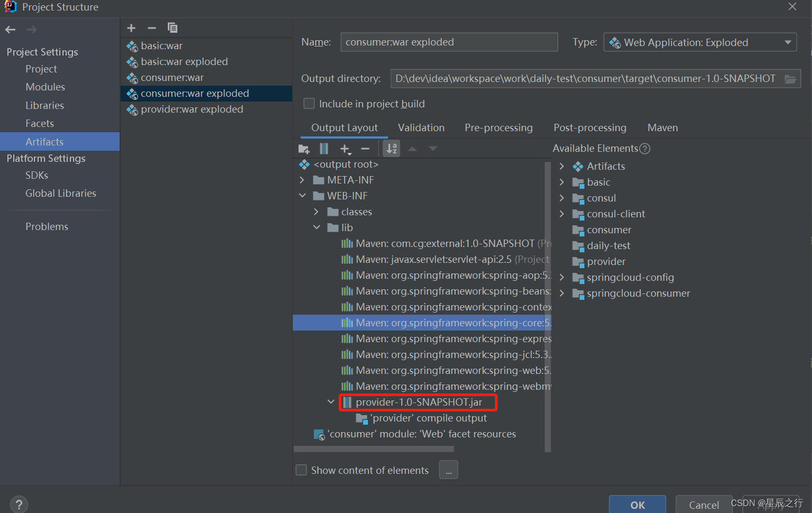Open the dialog help question mark button
Image resolution: width=812 pixels, height=513 pixels.
[19, 505]
